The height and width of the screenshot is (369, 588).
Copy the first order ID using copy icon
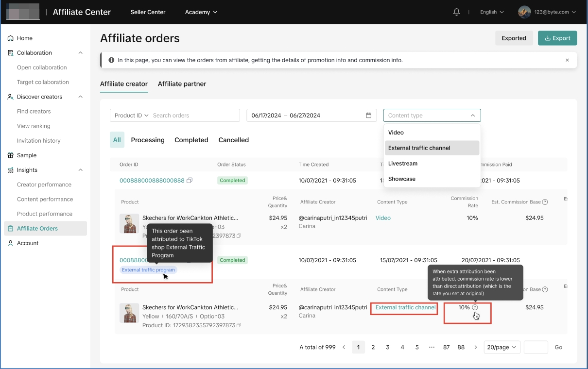pos(190,181)
